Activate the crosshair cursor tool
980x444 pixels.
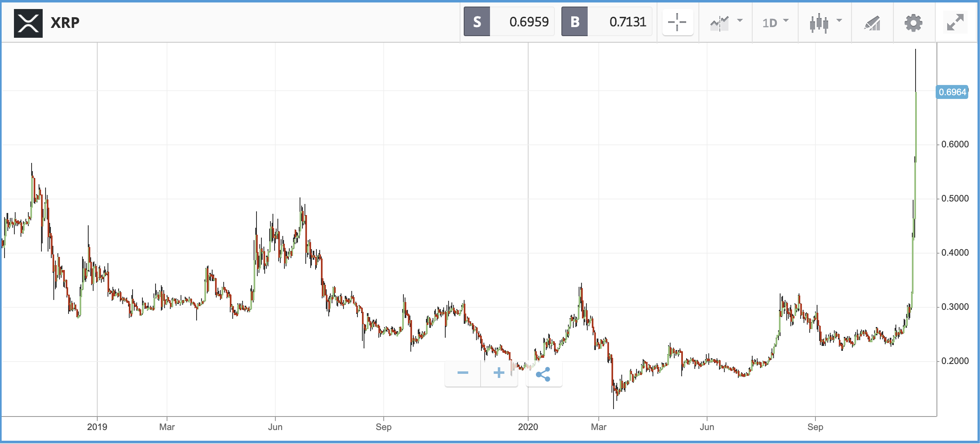coord(678,22)
